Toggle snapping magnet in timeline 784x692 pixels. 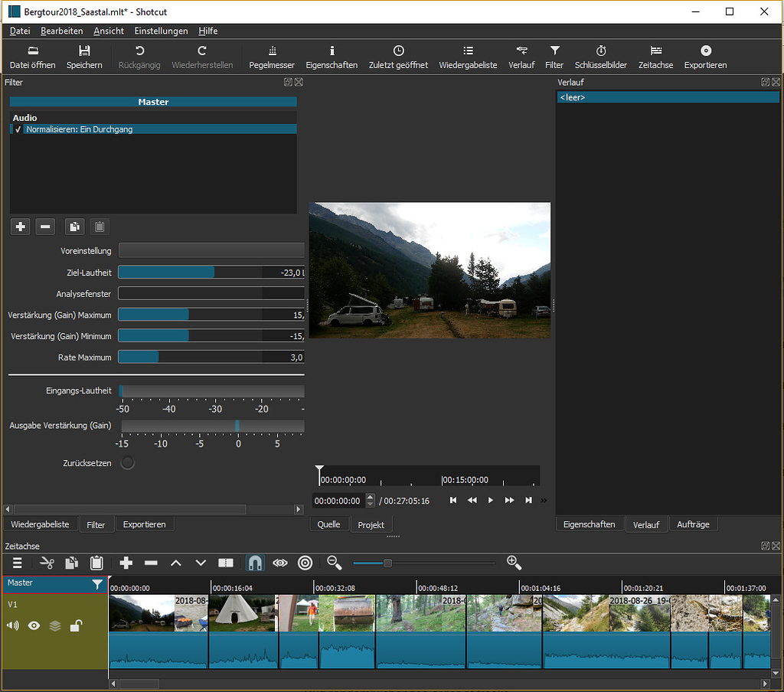255,563
